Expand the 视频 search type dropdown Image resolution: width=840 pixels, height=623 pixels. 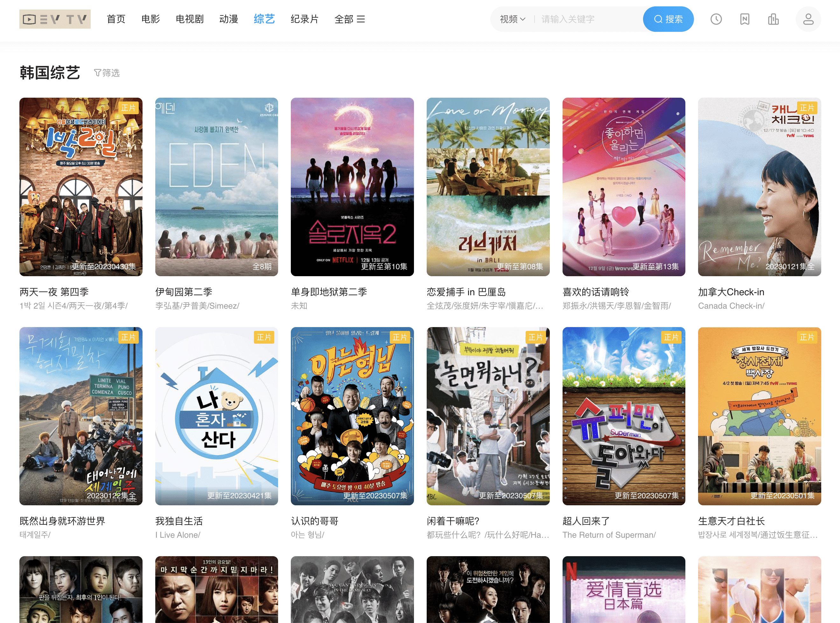512,19
